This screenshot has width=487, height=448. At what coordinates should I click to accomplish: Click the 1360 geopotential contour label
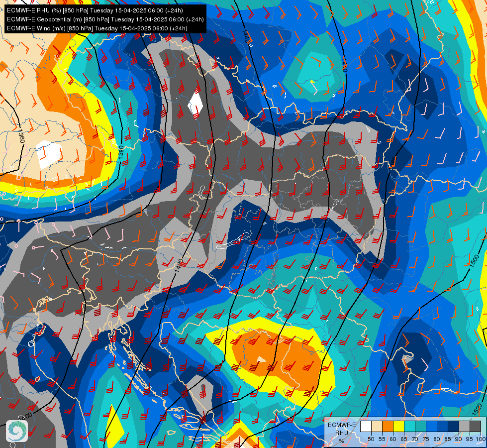[21, 136]
